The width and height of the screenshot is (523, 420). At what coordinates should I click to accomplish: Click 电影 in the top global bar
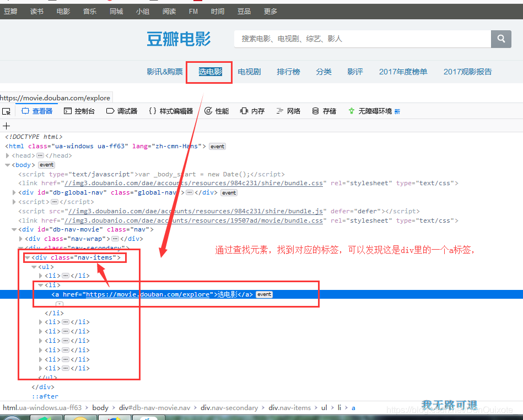63,12
